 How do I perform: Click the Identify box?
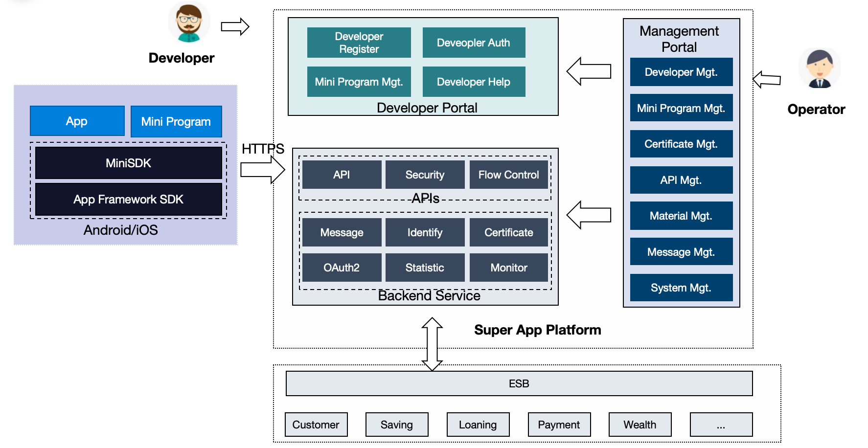[x=425, y=232]
